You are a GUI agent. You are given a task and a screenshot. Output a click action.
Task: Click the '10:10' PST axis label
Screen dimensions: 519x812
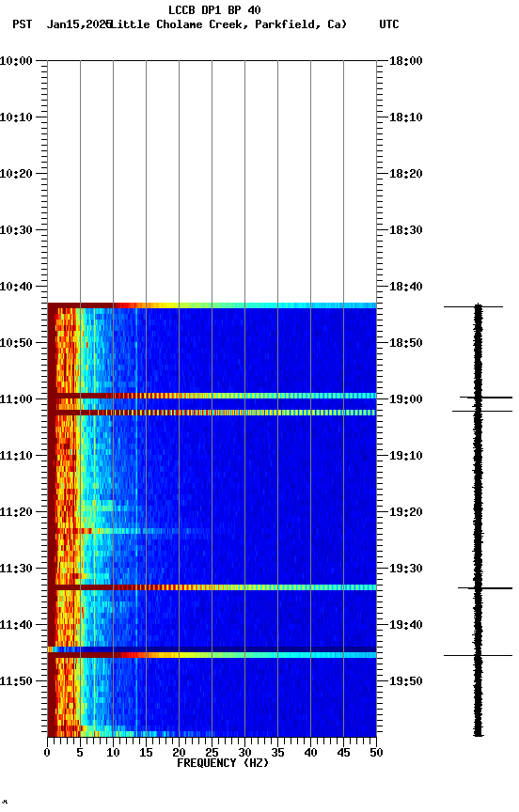16,117
